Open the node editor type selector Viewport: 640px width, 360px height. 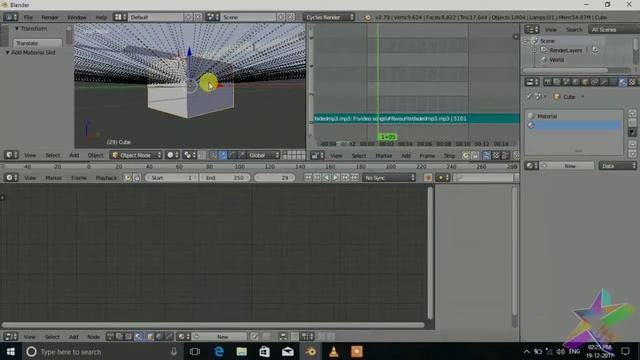pyautogui.click(x=11, y=337)
